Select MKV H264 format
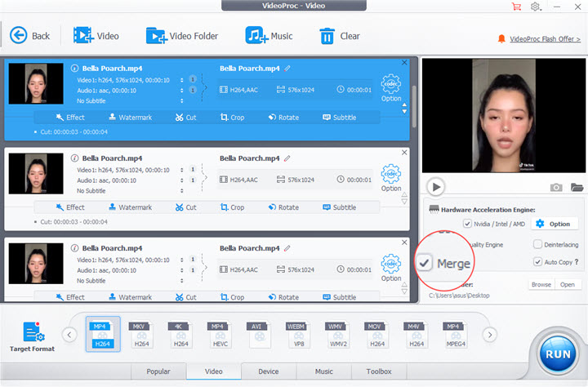 [x=142, y=334]
